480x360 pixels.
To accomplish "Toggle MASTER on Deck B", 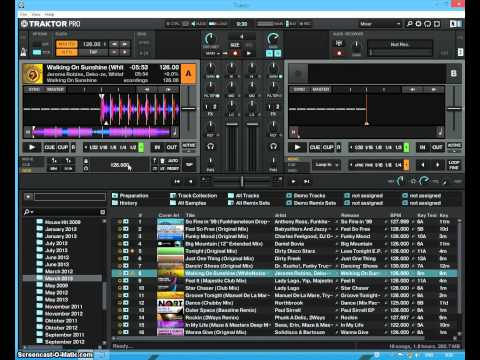I will tap(321, 90).
